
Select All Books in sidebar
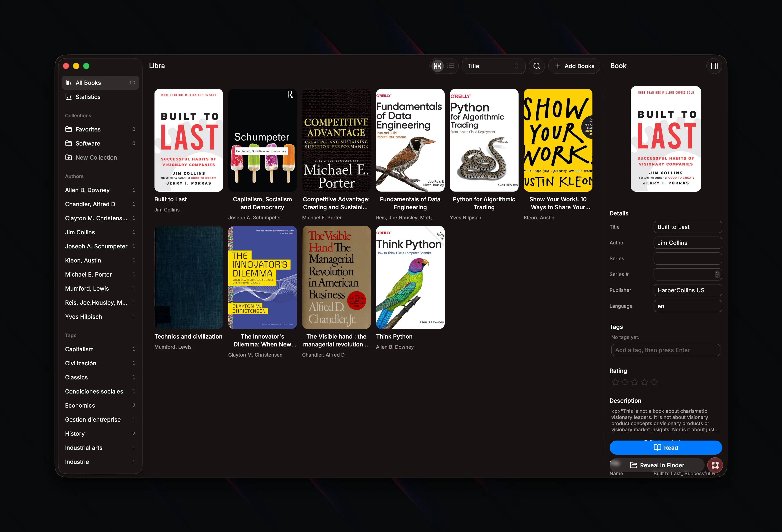coord(100,83)
